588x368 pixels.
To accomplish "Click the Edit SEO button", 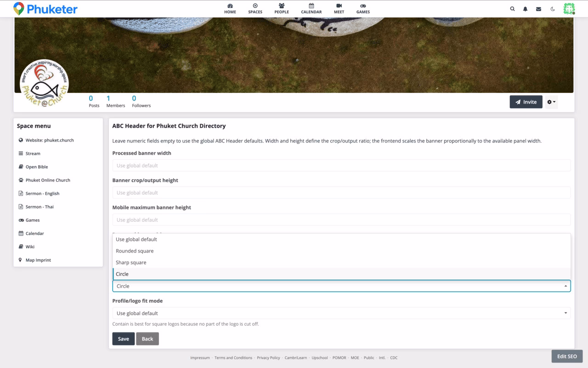I will click(567, 356).
